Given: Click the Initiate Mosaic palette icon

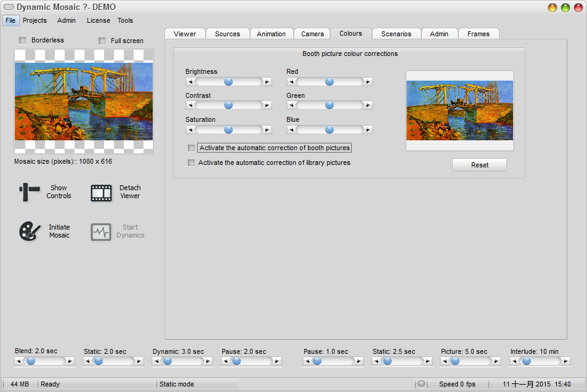Looking at the screenshot, I should pyautogui.click(x=29, y=231).
